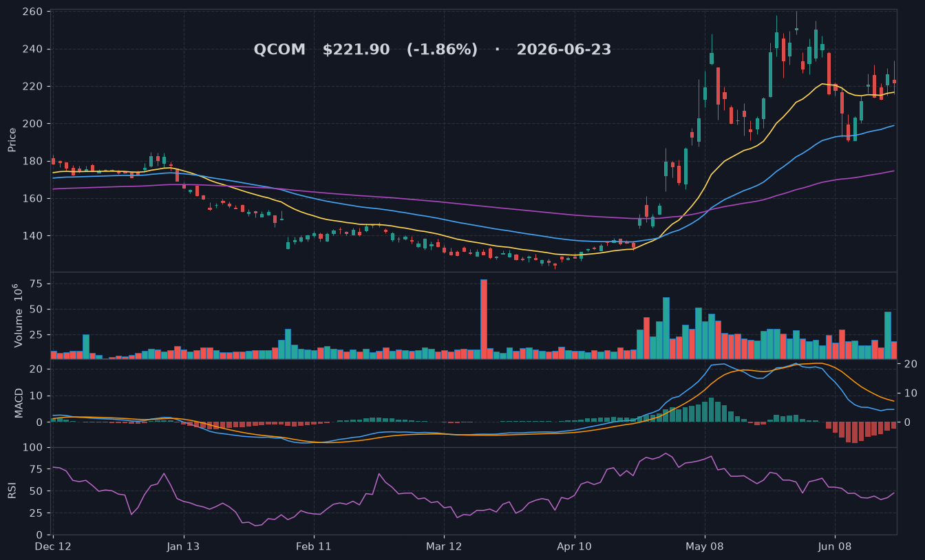Click the 50 tick on the Volume axis
Image resolution: width=925 pixels, height=560 pixels.
[36, 309]
